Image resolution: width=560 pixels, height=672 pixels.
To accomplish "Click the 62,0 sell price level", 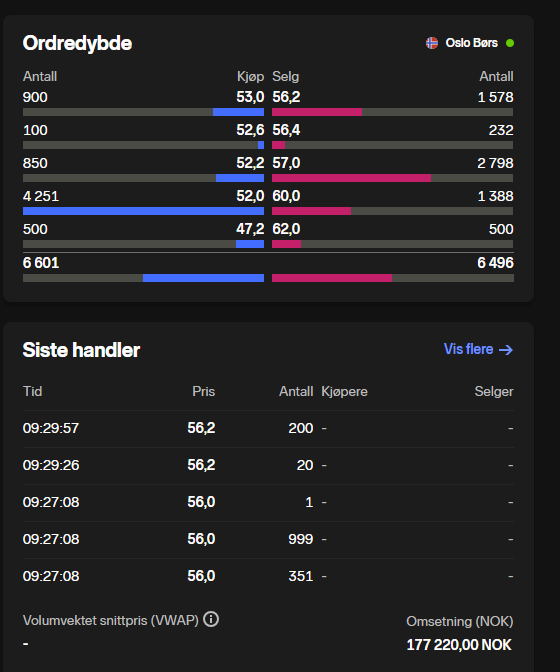I will point(286,229).
